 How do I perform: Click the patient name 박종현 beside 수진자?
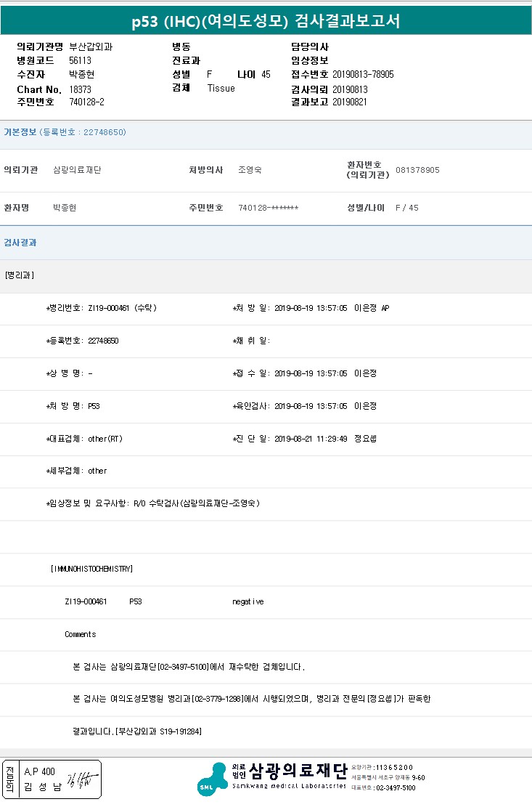pos(81,75)
